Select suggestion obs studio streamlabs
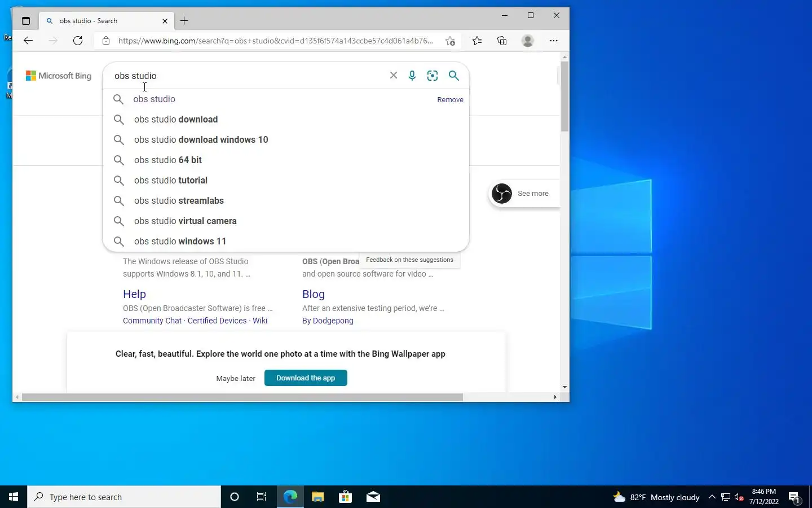This screenshot has height=508, width=812. coord(286,200)
